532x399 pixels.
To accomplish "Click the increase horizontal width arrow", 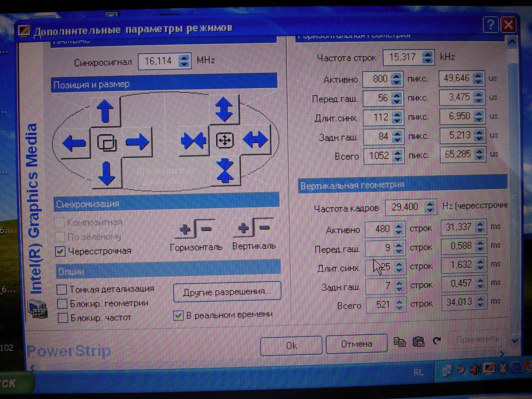I will tap(255, 140).
